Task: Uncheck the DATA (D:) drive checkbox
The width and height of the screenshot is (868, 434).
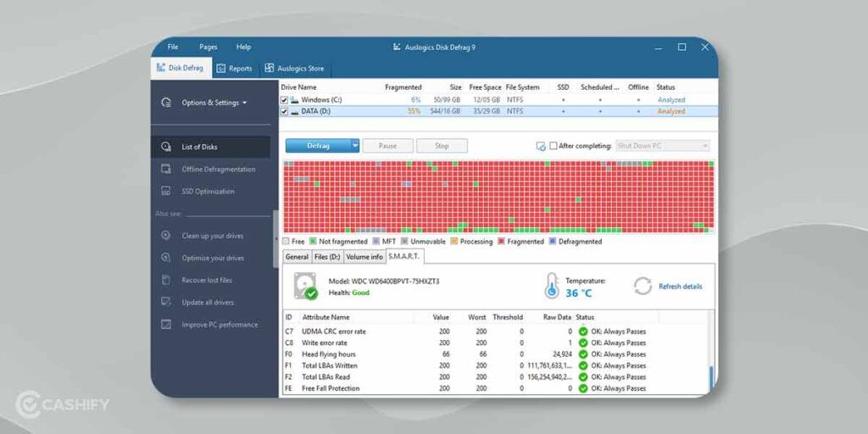Action: 285,111
